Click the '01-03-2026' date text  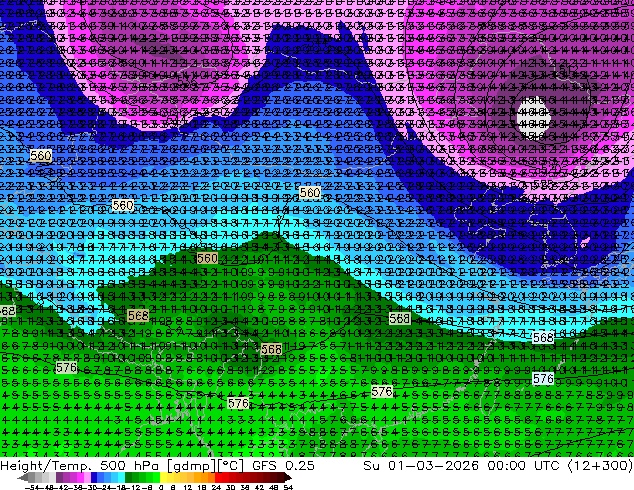pos(433,466)
